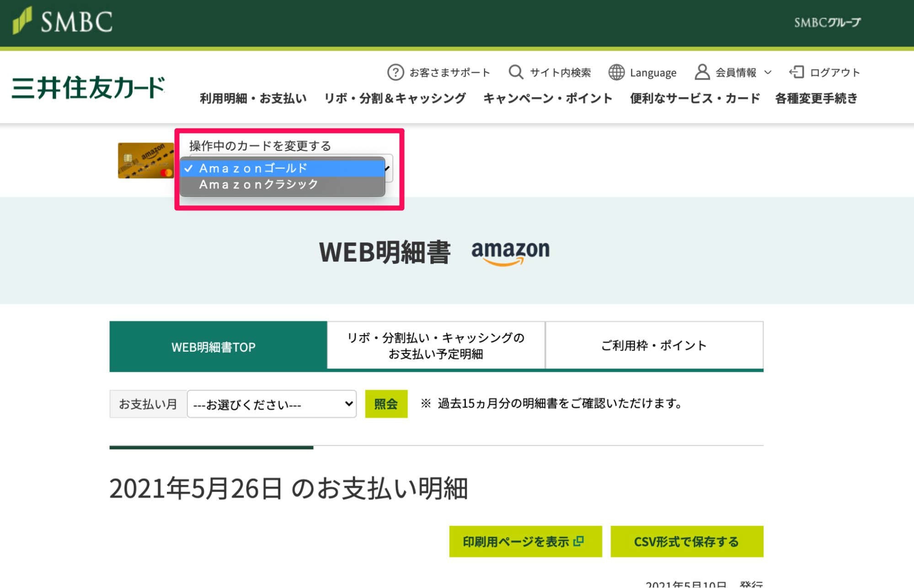The height and width of the screenshot is (588, 914).
Task: Click the 会員情報 label
Action: coord(736,72)
